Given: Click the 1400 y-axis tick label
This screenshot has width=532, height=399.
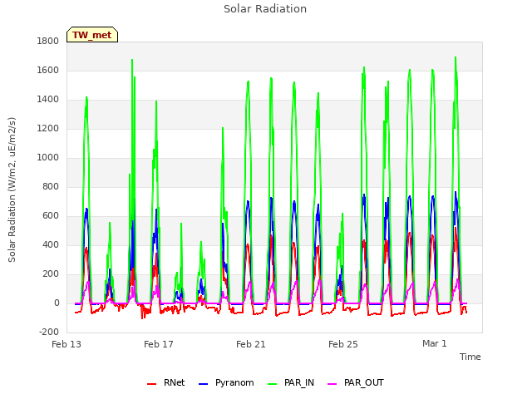Looking at the screenshot, I should point(48,100).
